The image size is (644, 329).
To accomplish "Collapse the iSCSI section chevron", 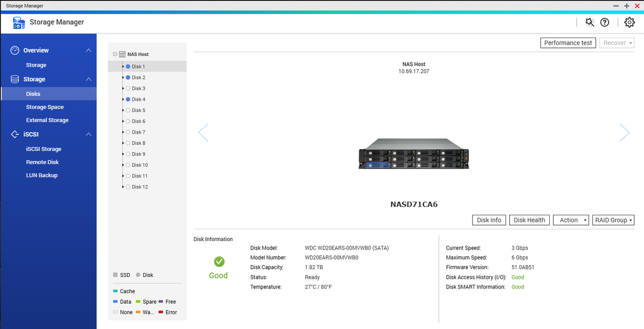I will coord(89,134).
